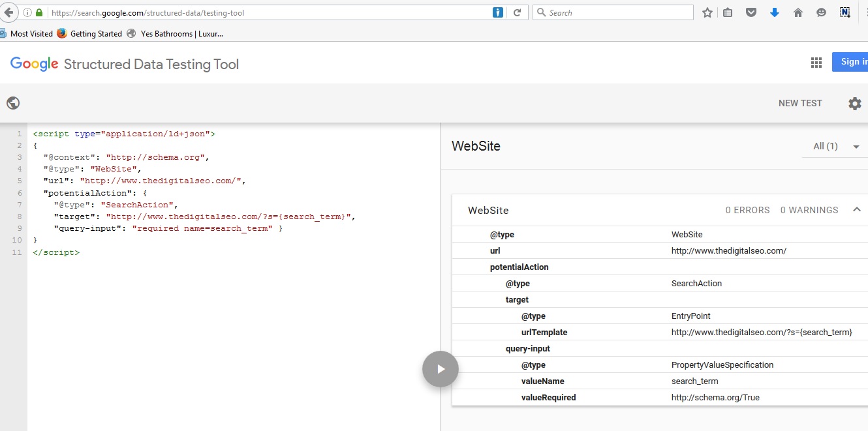Click the 0 ERRORS label

[x=748, y=210]
